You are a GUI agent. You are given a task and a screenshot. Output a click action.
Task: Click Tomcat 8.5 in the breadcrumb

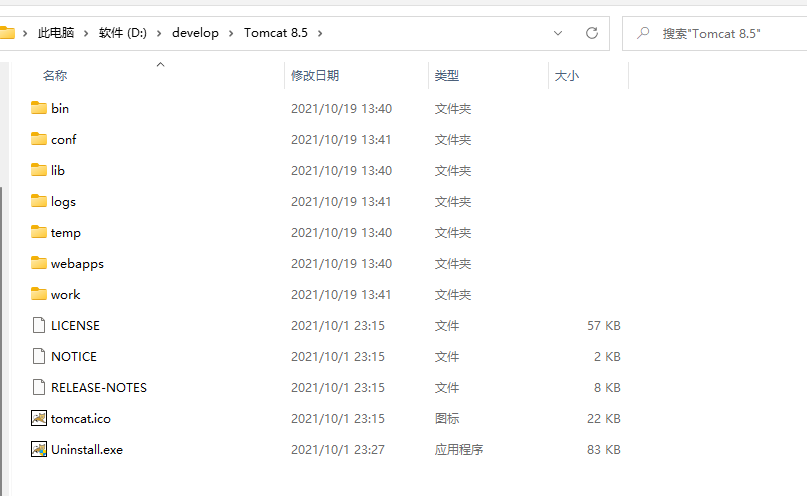coord(276,33)
